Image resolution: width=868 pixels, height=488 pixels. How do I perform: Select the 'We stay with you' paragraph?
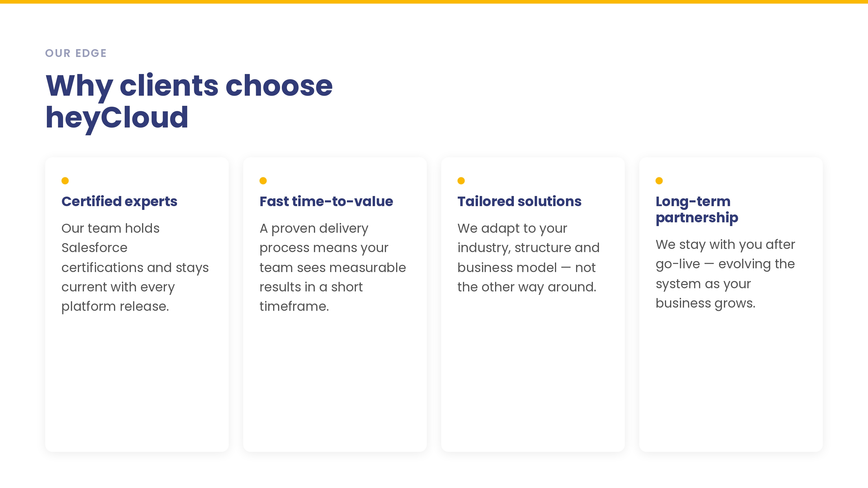[x=725, y=273]
